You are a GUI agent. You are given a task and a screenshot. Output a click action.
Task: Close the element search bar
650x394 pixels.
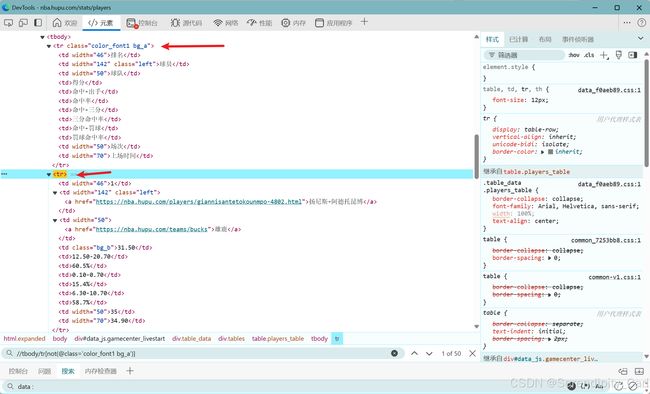(x=473, y=353)
